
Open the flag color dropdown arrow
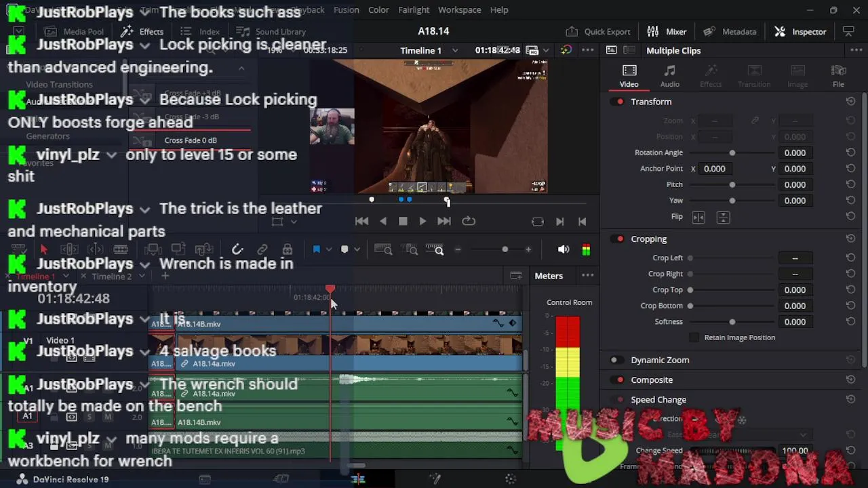tap(329, 249)
